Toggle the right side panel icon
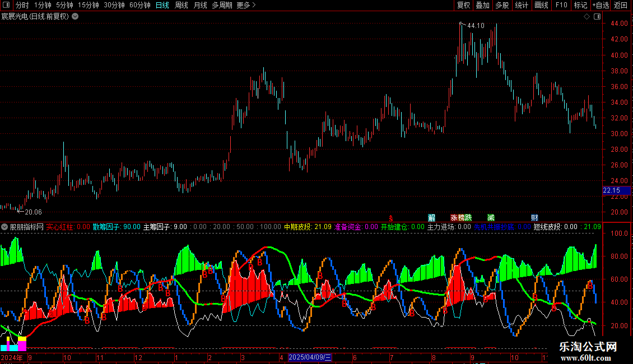This screenshot has height=364, width=633. tap(597, 17)
